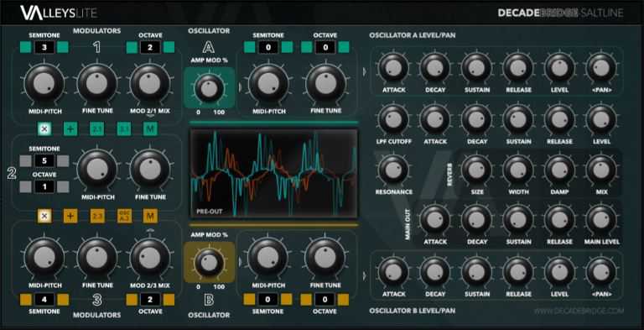Click Oscillator A AMP MOD % knob
Screen dimensions: 644x330
(209, 88)
